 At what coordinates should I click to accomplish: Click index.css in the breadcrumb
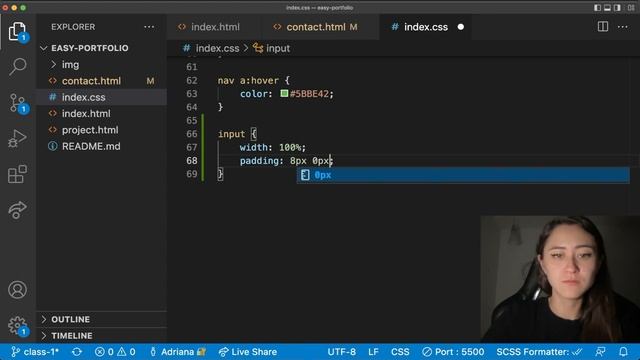pos(217,48)
